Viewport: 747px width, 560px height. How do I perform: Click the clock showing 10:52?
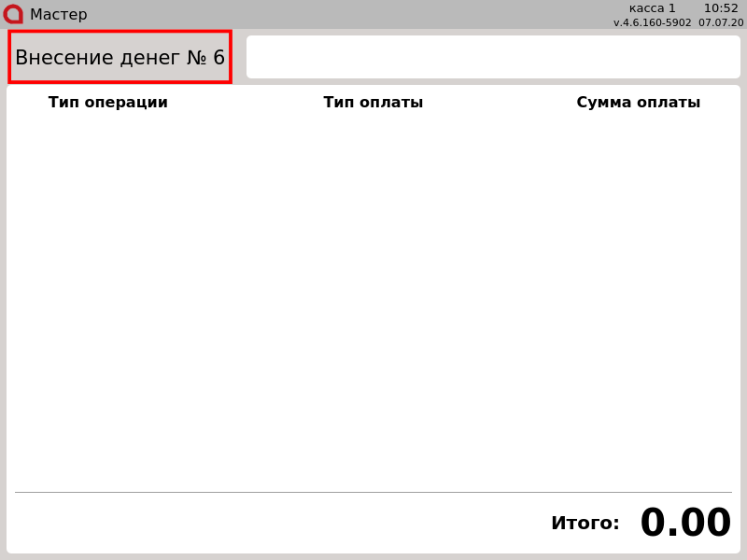click(721, 8)
